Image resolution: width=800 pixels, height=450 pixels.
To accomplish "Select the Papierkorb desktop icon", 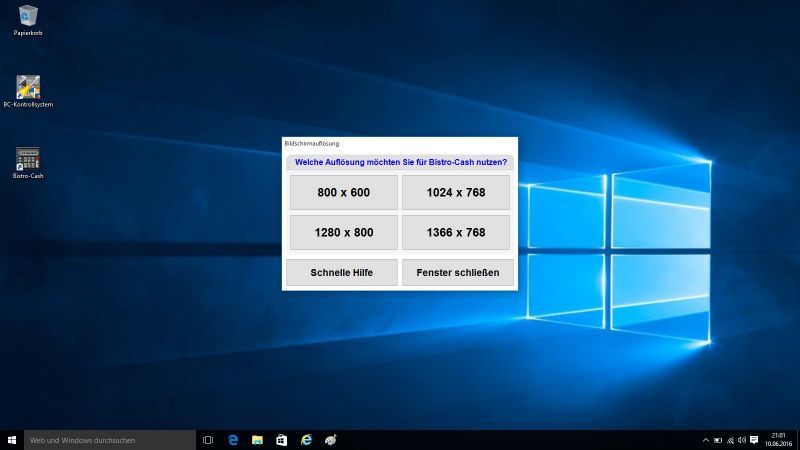I will pos(28,20).
